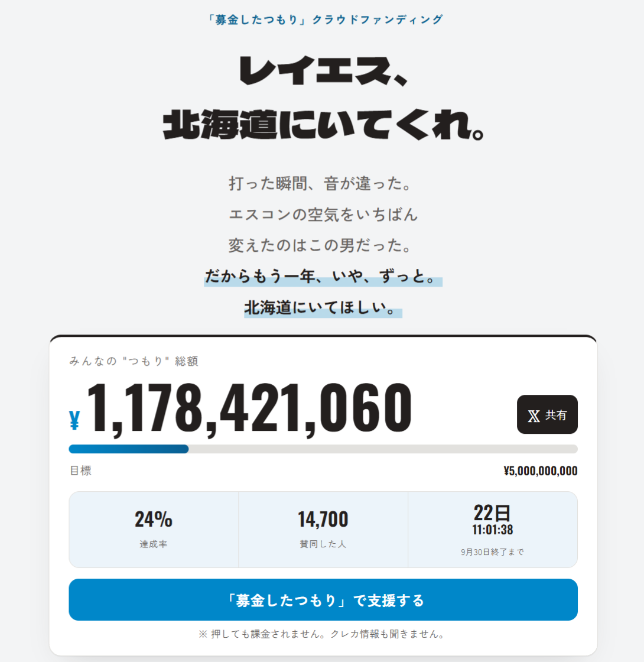
Task: Click the blue yen symbol icon
Action: [74, 420]
